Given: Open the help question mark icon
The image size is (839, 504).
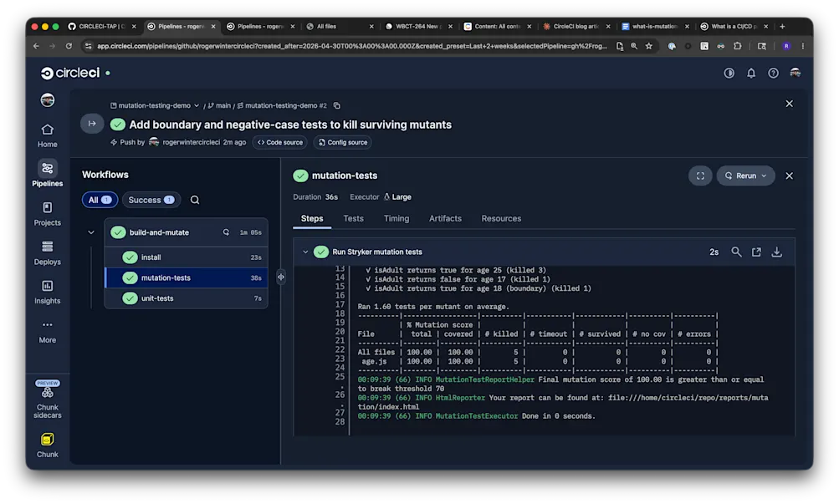Looking at the screenshot, I should coord(773,73).
